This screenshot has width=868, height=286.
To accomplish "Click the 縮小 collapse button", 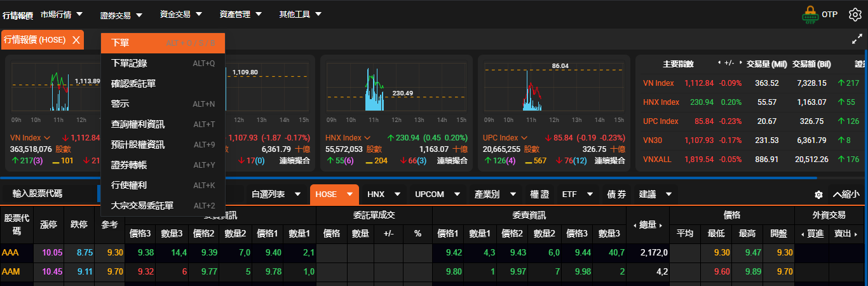I will click(x=845, y=194).
